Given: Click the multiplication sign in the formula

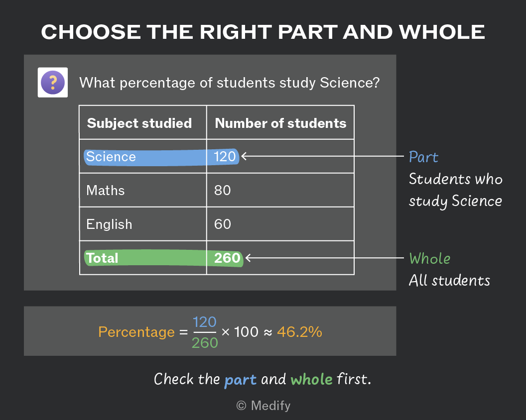Looking at the screenshot, I should click(x=226, y=332).
